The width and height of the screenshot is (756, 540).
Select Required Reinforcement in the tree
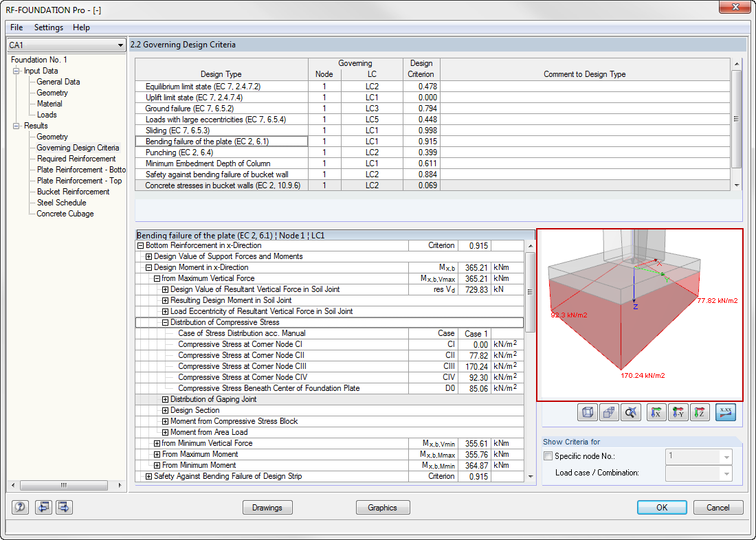pyautogui.click(x=76, y=159)
